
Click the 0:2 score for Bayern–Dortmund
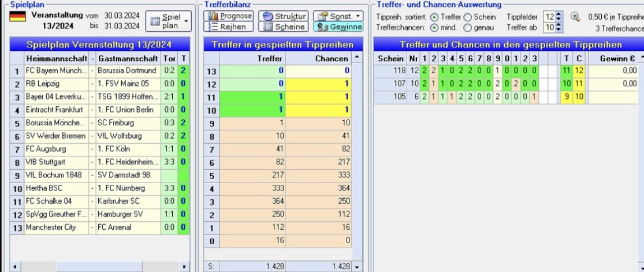click(169, 70)
